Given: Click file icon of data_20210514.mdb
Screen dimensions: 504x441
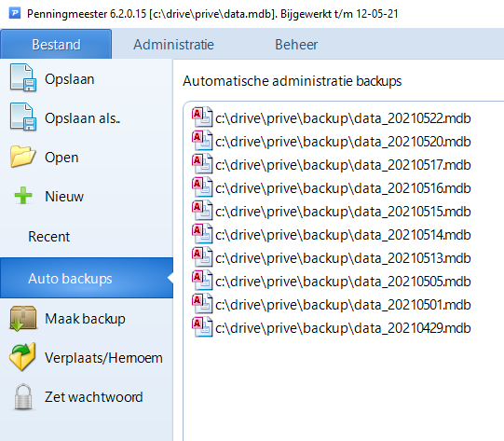Looking at the screenshot, I should 202,233.
